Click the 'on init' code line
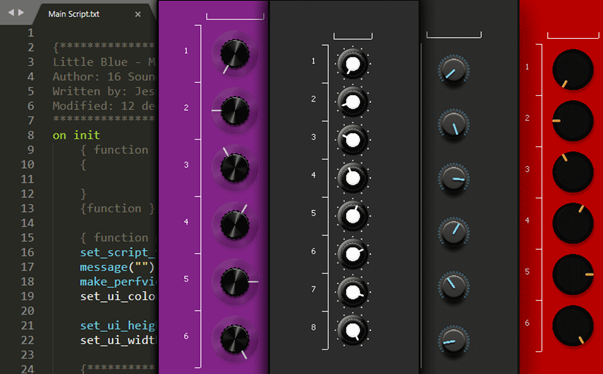This screenshot has width=603, height=374. coord(76,135)
